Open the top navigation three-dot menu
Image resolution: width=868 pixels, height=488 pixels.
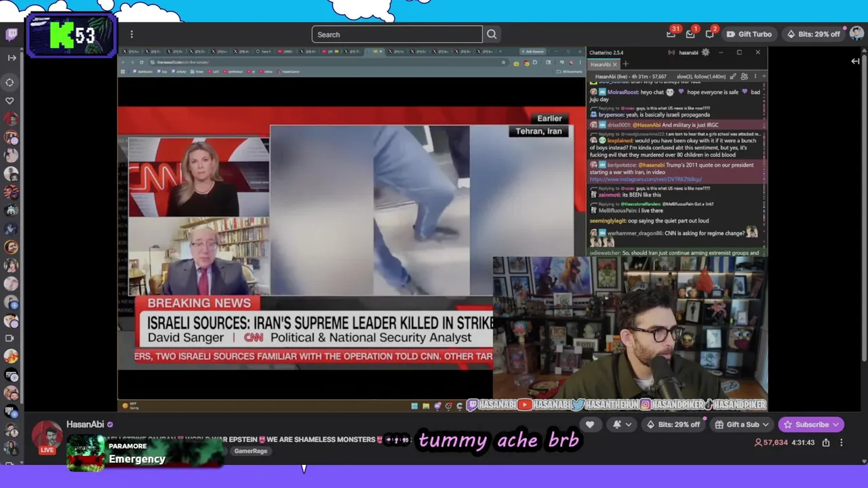(132, 35)
